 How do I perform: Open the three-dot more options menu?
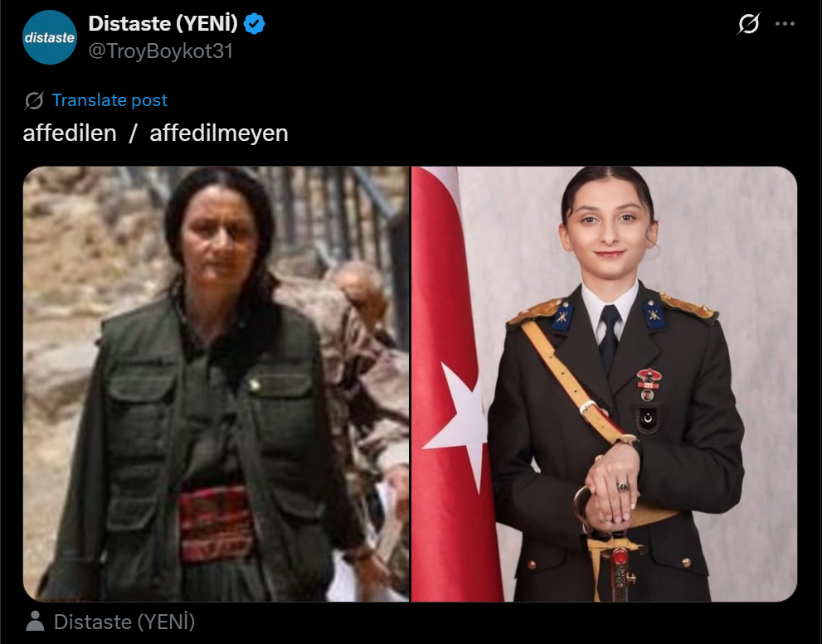(785, 23)
